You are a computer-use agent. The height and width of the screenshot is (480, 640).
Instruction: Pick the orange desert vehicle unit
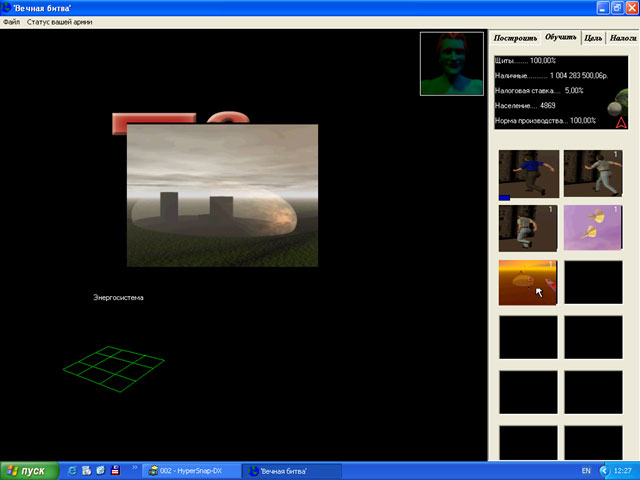point(528,282)
